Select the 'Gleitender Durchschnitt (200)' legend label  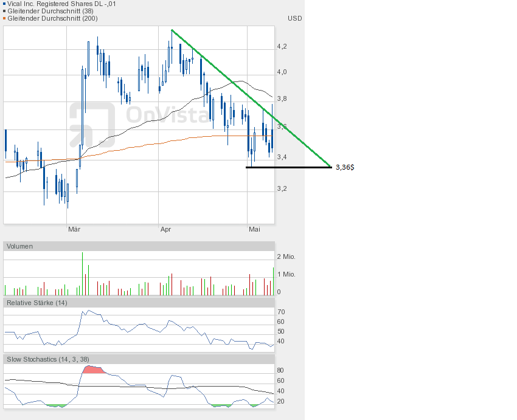54,18
